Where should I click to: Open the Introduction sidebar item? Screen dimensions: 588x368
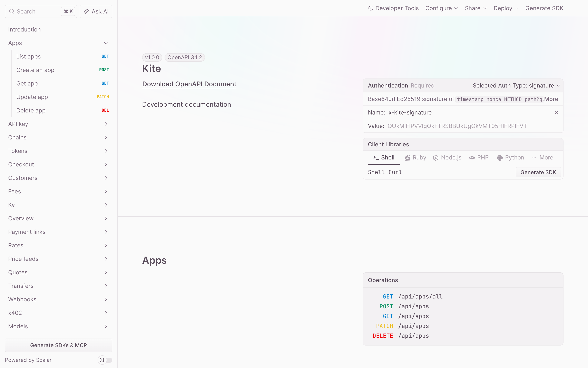click(x=58, y=29)
